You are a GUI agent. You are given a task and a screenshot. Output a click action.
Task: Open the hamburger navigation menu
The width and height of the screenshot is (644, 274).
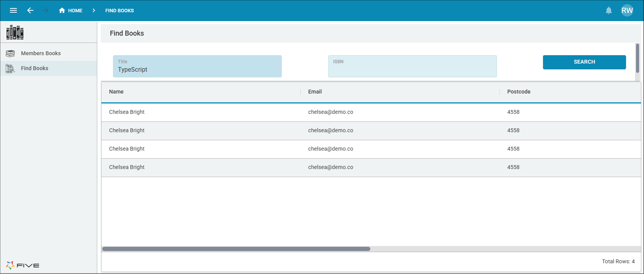pyautogui.click(x=13, y=10)
